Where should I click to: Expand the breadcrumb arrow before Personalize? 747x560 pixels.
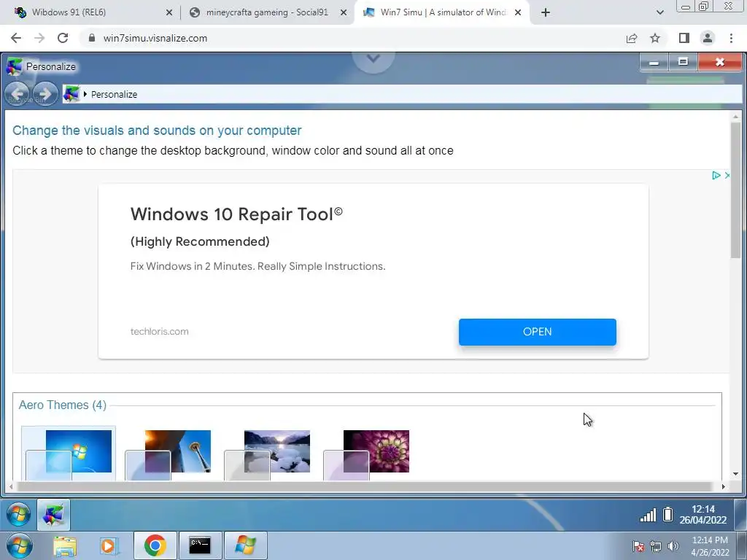click(x=85, y=94)
